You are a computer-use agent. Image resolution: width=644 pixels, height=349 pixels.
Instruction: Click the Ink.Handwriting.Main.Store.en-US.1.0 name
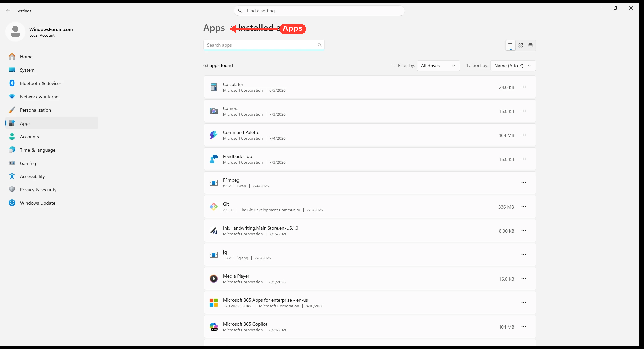260,228
